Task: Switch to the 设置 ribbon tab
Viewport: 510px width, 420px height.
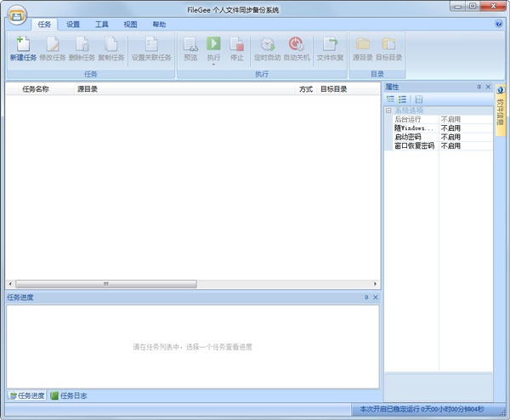Action: (x=73, y=25)
